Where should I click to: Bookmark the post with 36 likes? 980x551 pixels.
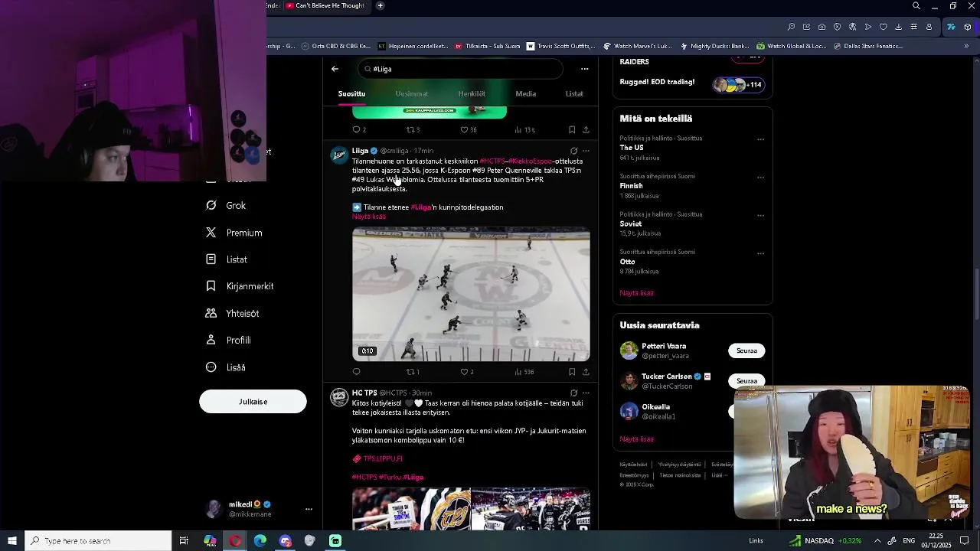coord(572,130)
